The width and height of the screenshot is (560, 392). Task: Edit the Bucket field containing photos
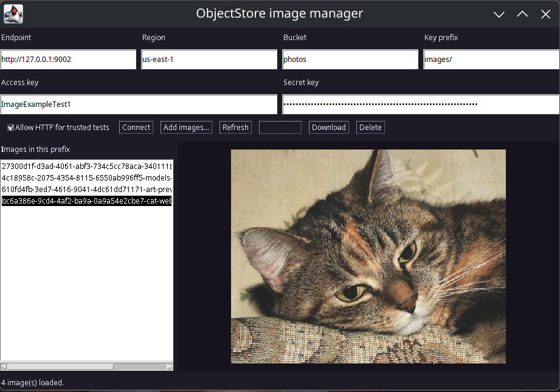coord(350,60)
